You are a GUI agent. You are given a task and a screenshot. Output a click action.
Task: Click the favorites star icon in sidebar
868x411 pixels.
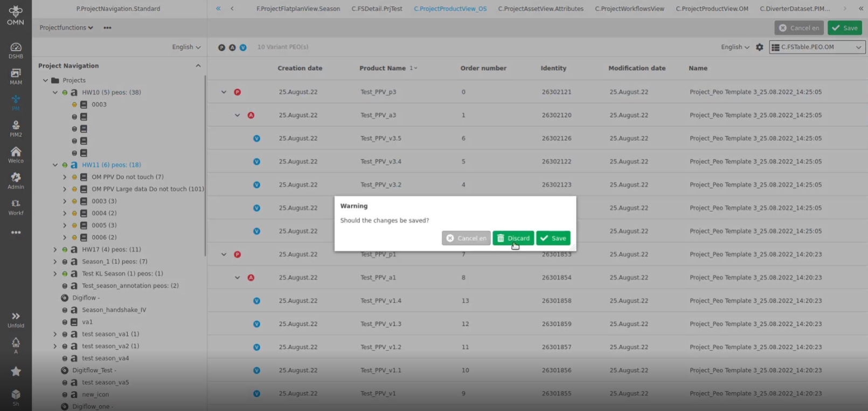16,371
